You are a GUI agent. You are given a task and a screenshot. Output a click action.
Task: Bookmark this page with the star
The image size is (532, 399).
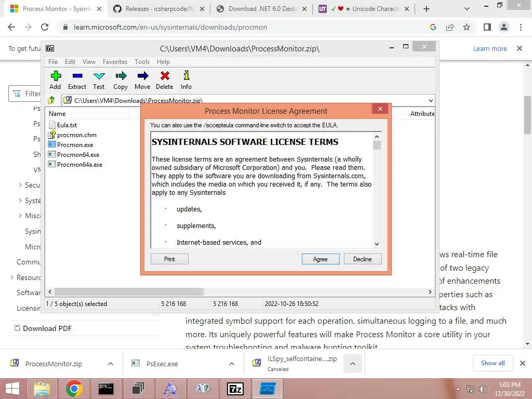click(x=467, y=27)
